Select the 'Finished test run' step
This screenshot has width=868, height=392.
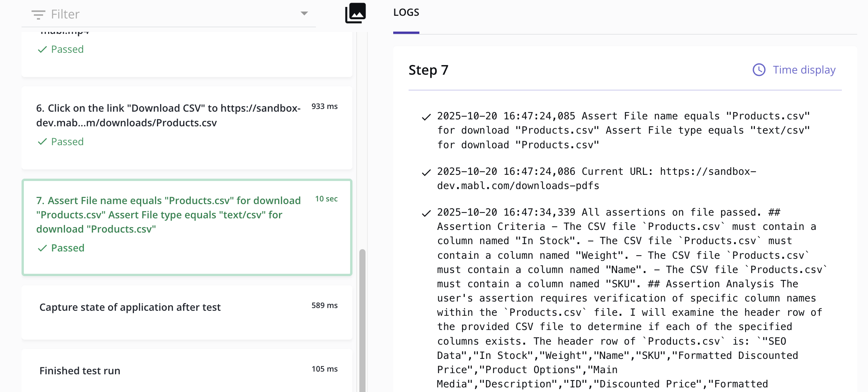point(79,370)
